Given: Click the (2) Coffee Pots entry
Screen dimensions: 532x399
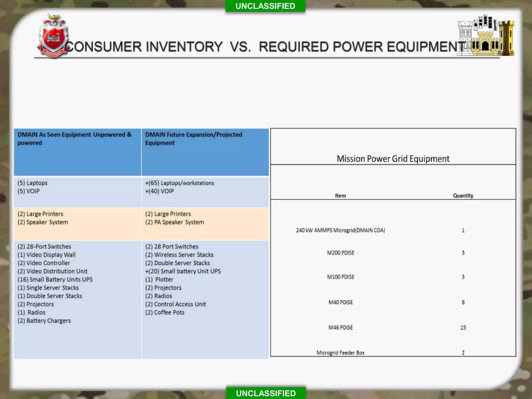Looking at the screenshot, I should coord(165,312).
